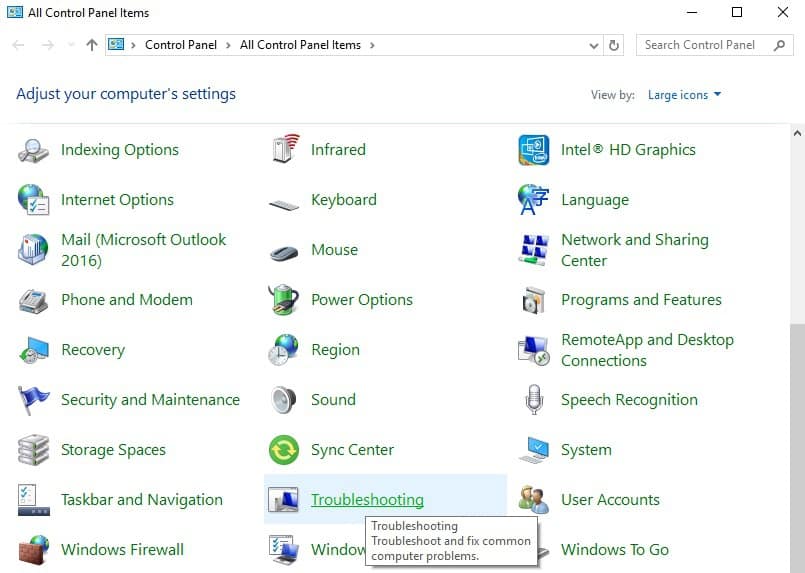Viewport: 805px width, 573px height.
Task: Click the Windows To Go link
Action: [615, 549]
